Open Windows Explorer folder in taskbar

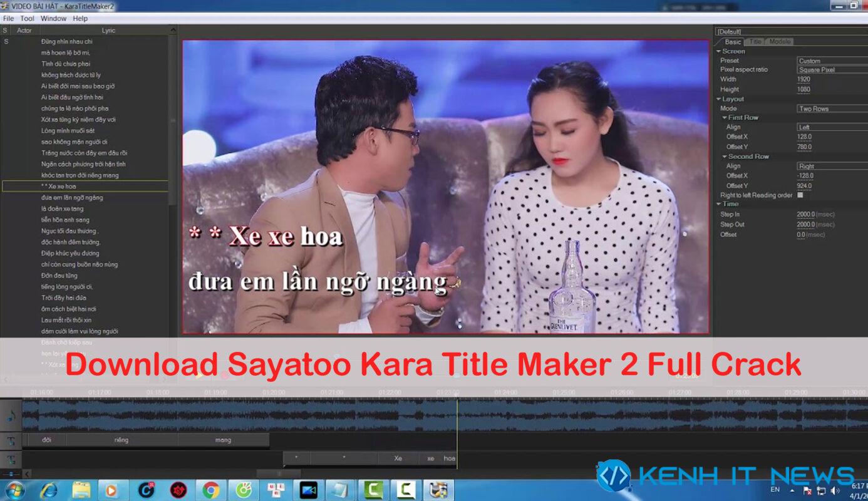click(x=81, y=490)
